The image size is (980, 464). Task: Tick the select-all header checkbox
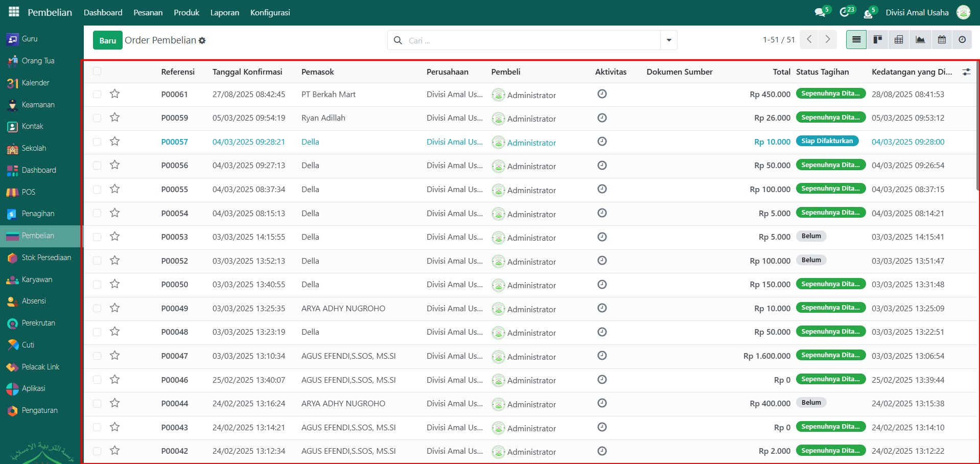(97, 72)
